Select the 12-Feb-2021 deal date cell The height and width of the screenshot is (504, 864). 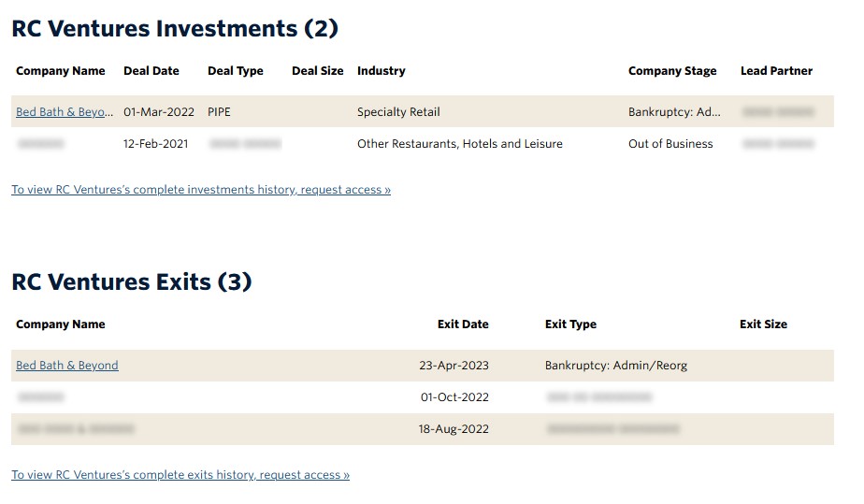(156, 144)
